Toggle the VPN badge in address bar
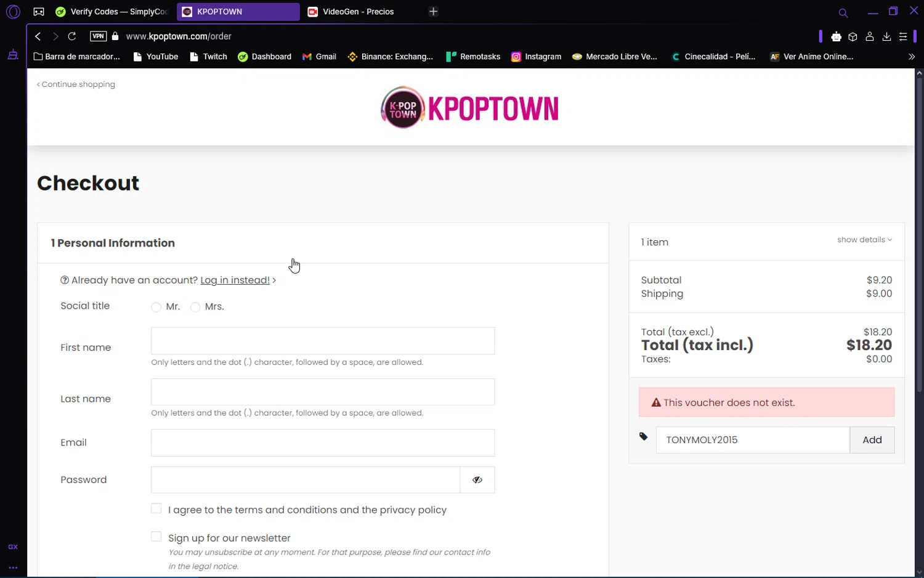The height and width of the screenshot is (578, 924). click(98, 36)
